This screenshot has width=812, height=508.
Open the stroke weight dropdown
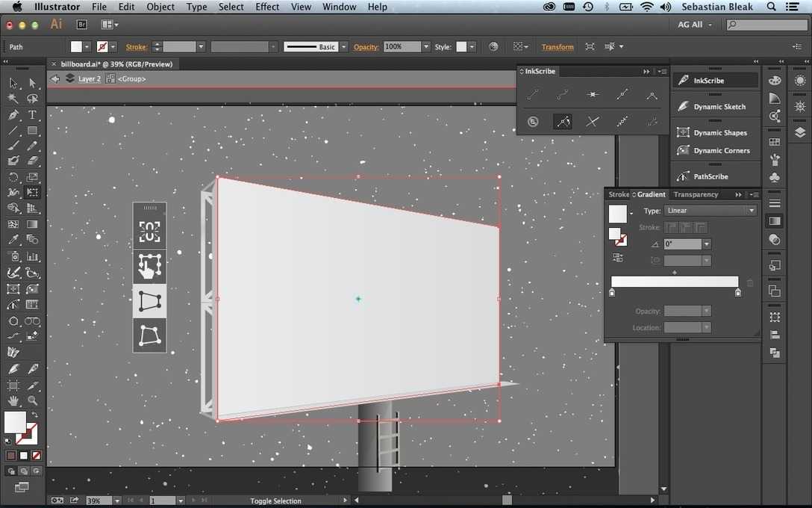[201, 46]
